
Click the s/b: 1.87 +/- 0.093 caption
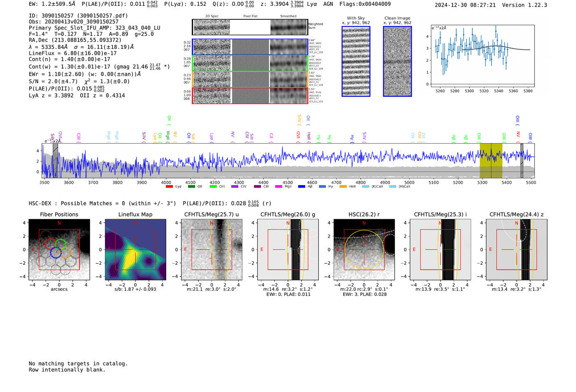click(x=135, y=289)
